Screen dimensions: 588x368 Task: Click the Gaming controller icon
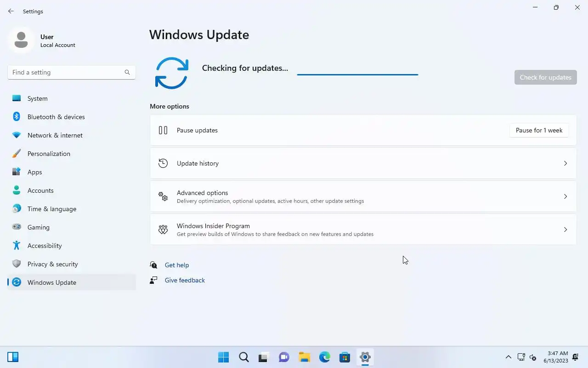pos(17,227)
